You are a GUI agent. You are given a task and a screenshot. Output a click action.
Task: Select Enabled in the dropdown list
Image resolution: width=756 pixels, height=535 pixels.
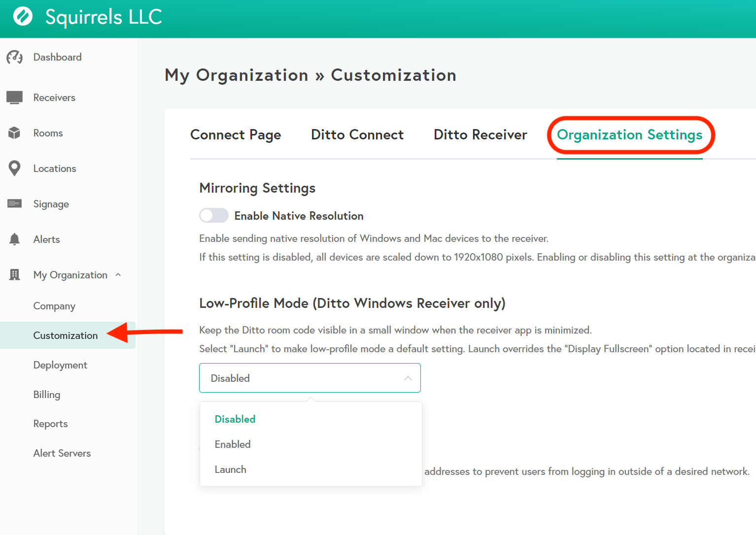(x=233, y=444)
